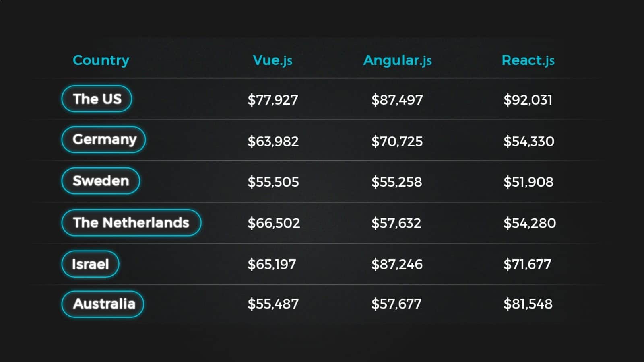This screenshot has width=644, height=362.
Task: Select the US React.js salary $92,031
Action: point(528,100)
